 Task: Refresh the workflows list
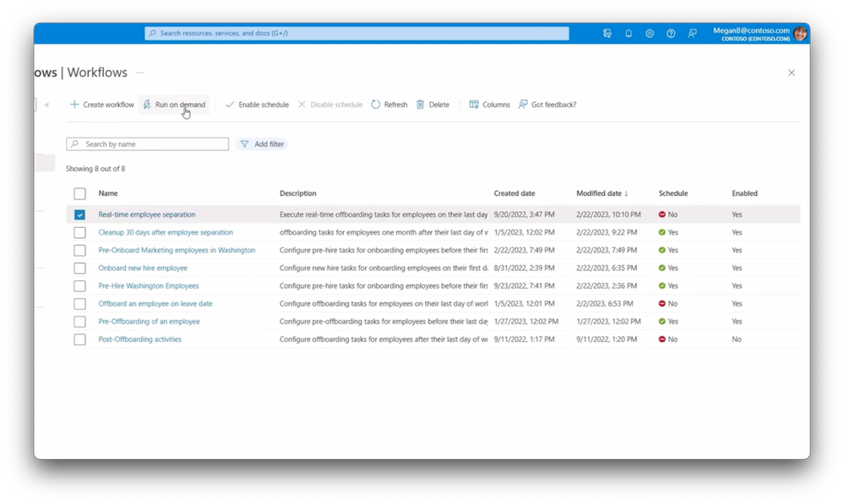pyautogui.click(x=389, y=105)
